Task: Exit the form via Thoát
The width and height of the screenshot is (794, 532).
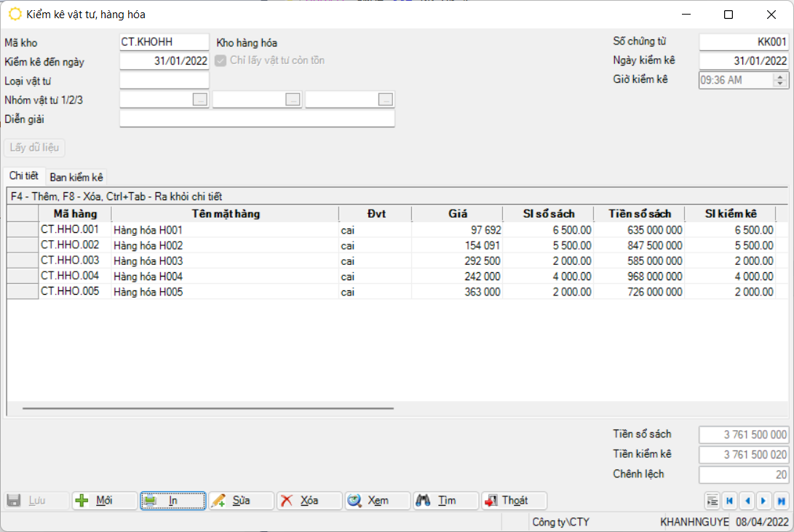Action: click(x=514, y=501)
